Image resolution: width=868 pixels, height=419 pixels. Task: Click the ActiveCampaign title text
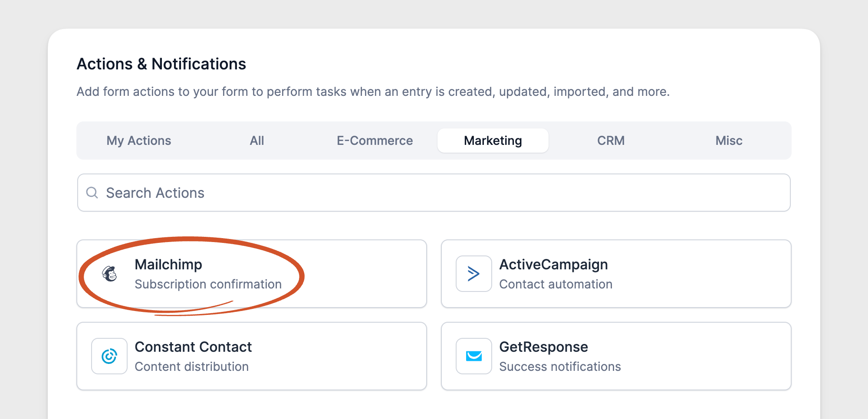[x=553, y=265]
